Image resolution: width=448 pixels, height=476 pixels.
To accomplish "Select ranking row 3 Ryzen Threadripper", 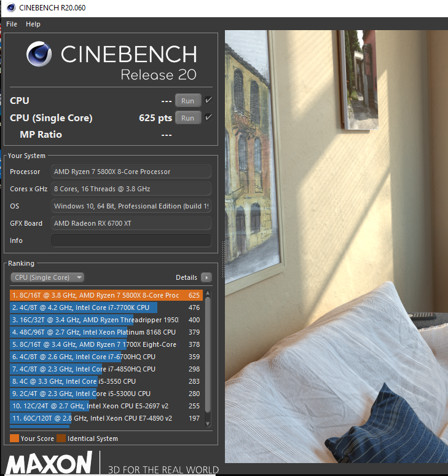I will coord(106,320).
